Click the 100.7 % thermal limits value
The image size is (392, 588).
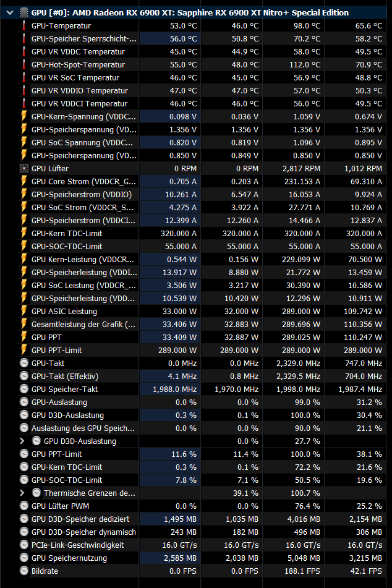point(305,493)
